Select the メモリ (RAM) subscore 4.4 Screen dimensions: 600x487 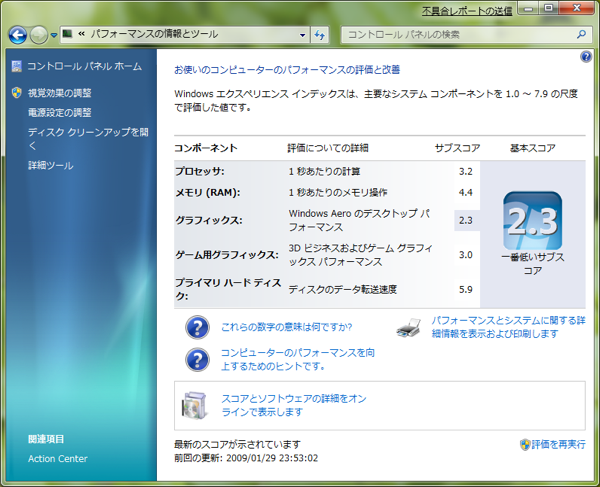(466, 192)
